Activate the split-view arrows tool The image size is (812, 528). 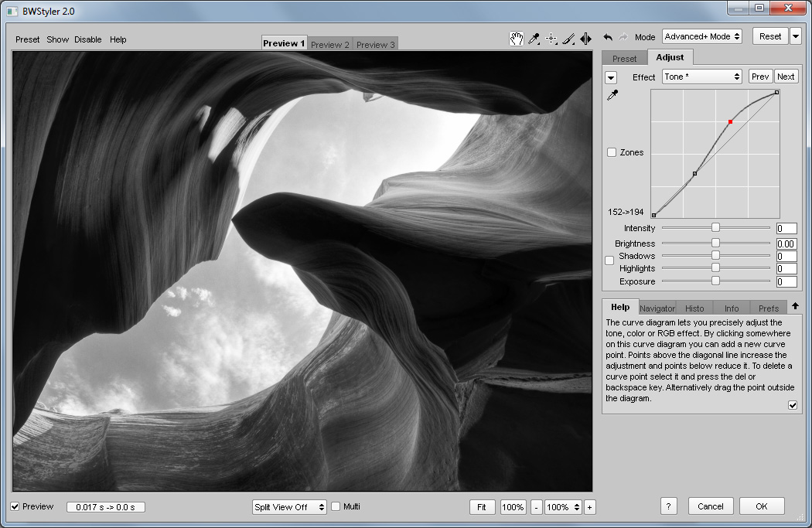585,39
